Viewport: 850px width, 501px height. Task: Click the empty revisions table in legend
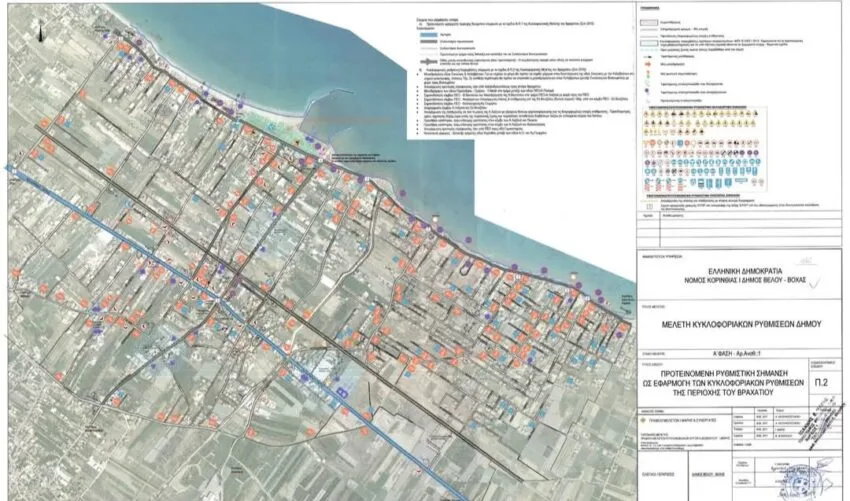[739, 229]
